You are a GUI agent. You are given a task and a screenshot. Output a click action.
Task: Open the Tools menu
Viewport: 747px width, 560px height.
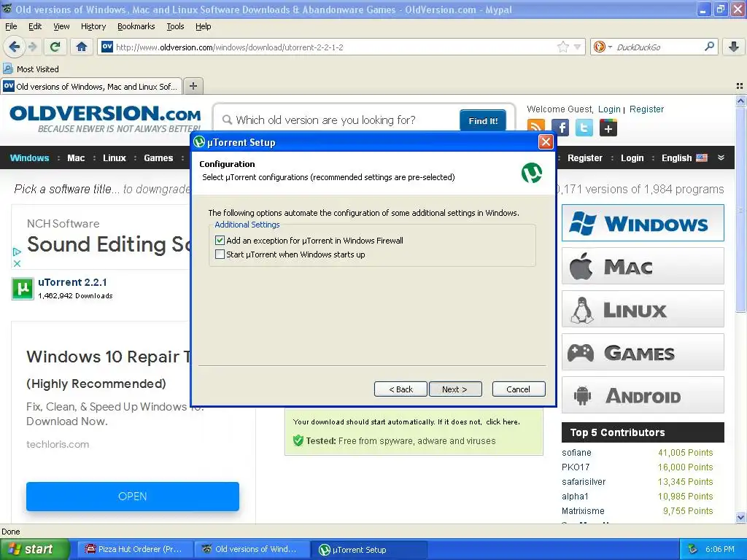point(175,26)
